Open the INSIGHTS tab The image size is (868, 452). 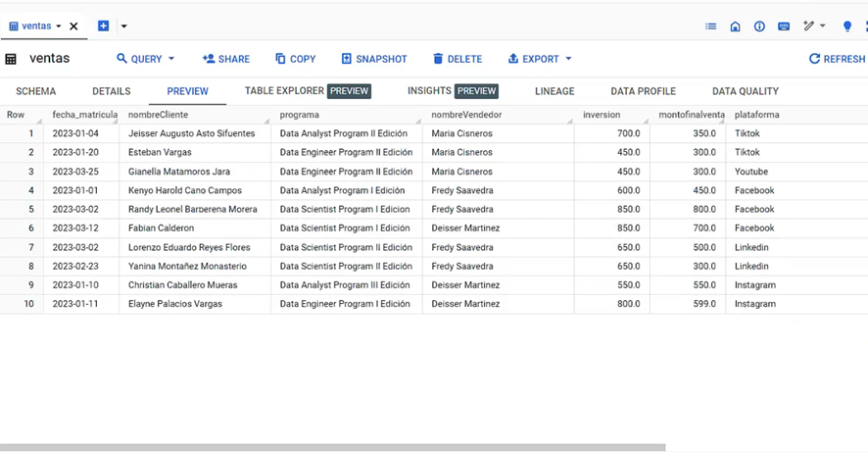coord(453,91)
